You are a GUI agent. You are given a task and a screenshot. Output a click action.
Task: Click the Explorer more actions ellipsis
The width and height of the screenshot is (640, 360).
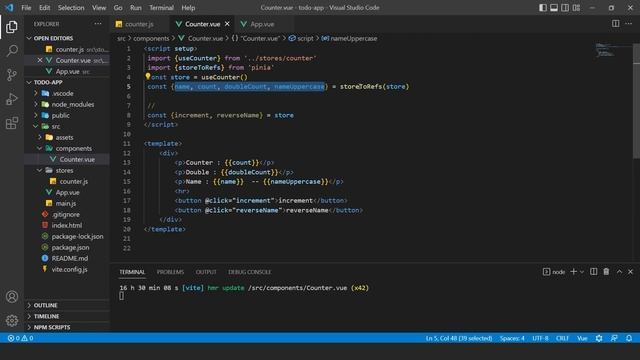pyautogui.click(x=98, y=24)
